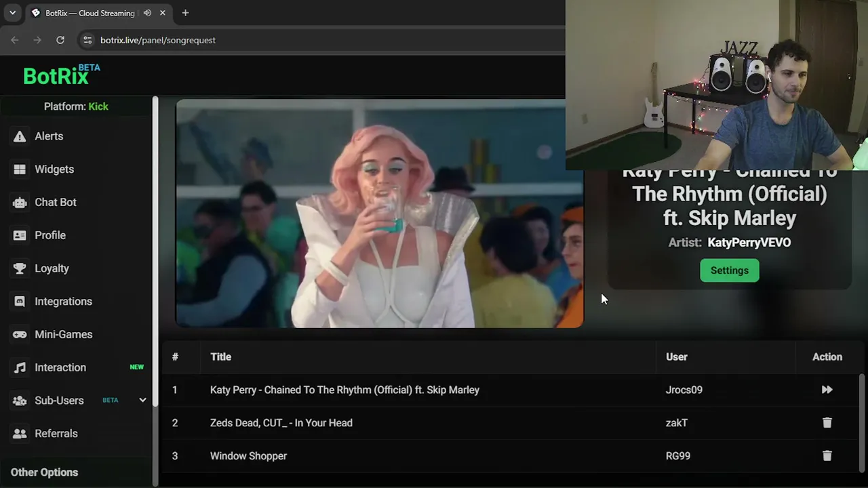Viewport: 868px width, 488px height.
Task: Skip the Katy Perry song with fast-forward
Action: pos(827,390)
